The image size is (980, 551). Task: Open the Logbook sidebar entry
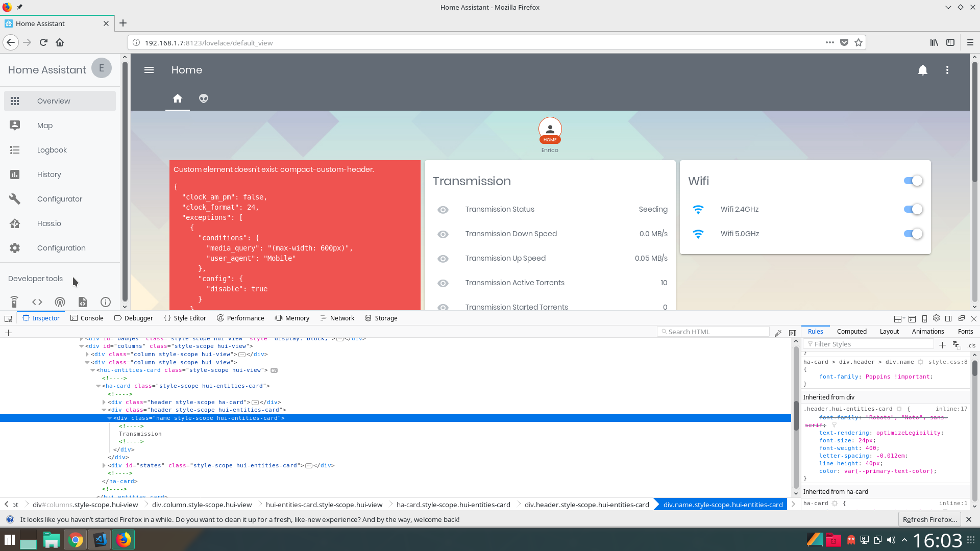pyautogui.click(x=52, y=149)
